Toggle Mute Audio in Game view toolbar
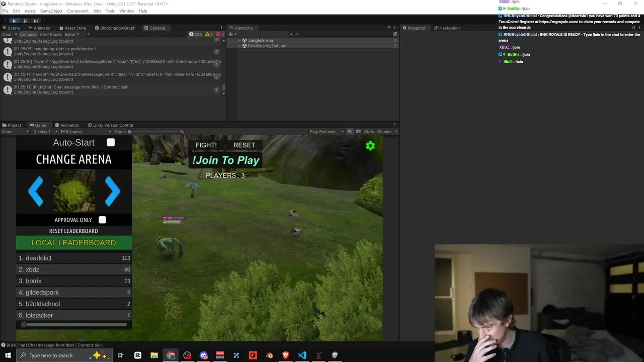Viewport: 644px width, 362px height. (350, 132)
